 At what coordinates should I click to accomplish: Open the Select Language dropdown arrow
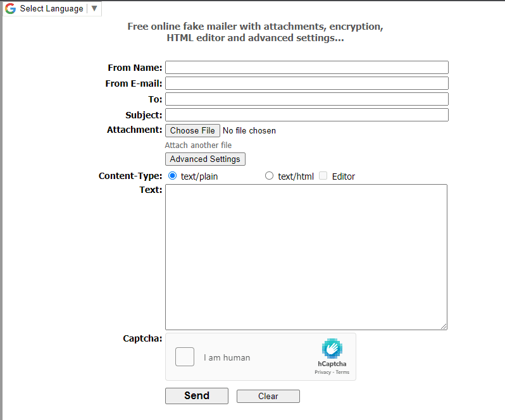tap(94, 9)
